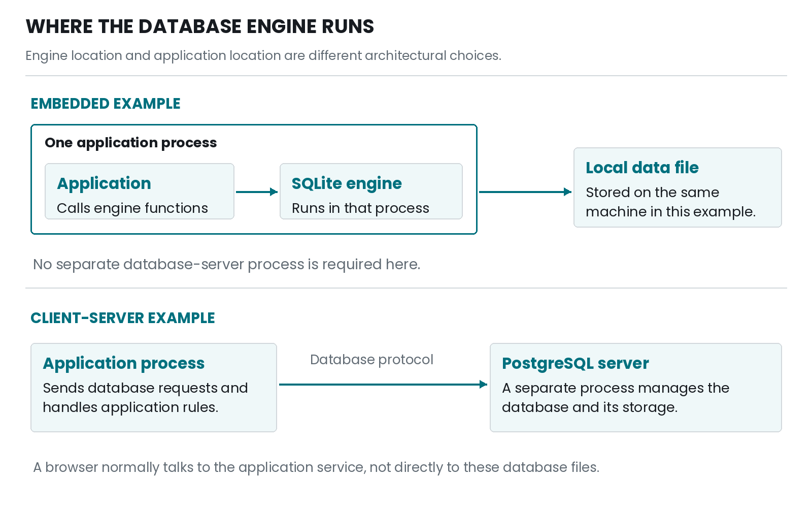Click 'Sends database requests and handles application rules.'
812x508 pixels.
click(x=145, y=397)
